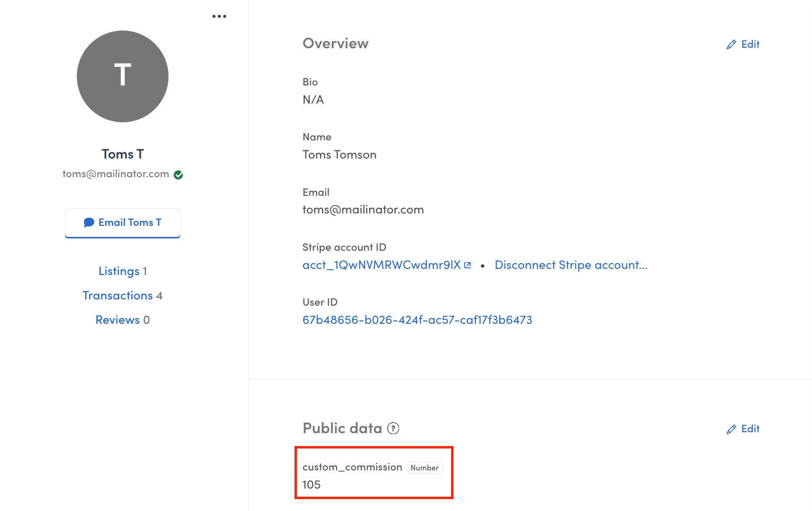Open the Reviews section
Screen dimensions: 812x511
tap(117, 319)
